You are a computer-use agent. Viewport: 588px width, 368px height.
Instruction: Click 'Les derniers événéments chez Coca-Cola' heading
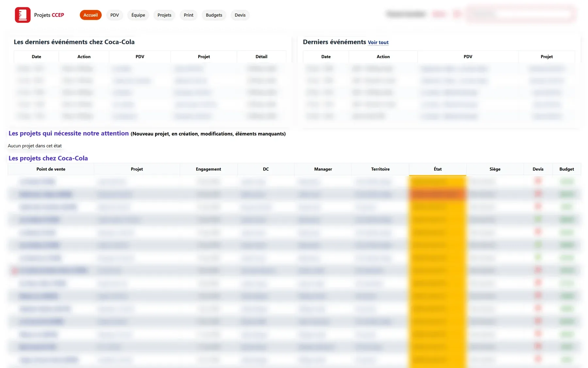[x=74, y=42]
